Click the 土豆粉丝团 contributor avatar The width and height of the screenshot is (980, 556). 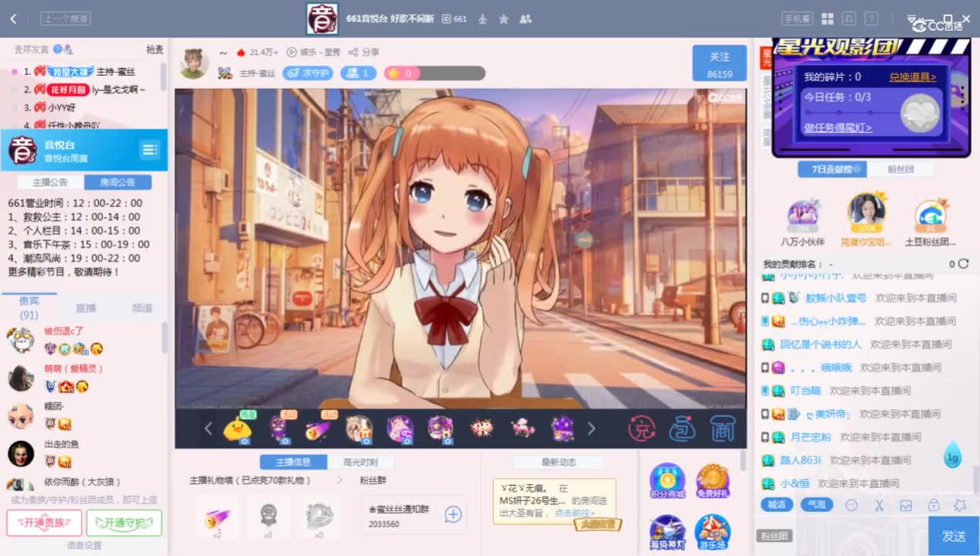pos(931,215)
